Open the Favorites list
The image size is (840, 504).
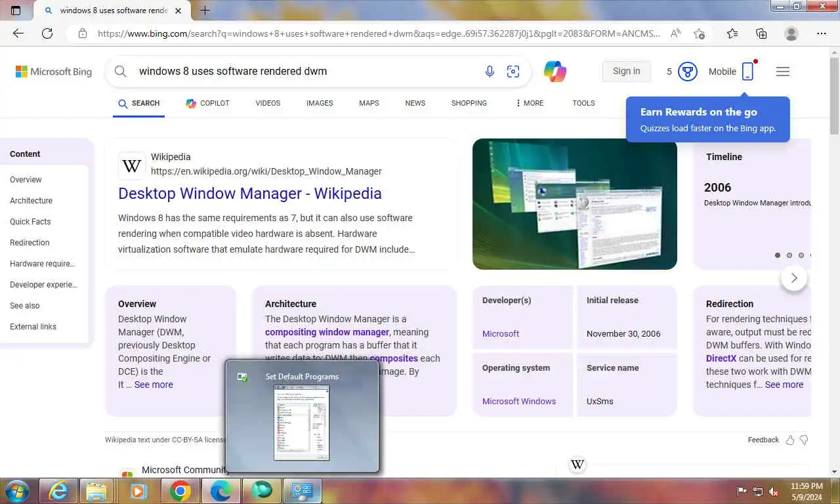[732, 33]
